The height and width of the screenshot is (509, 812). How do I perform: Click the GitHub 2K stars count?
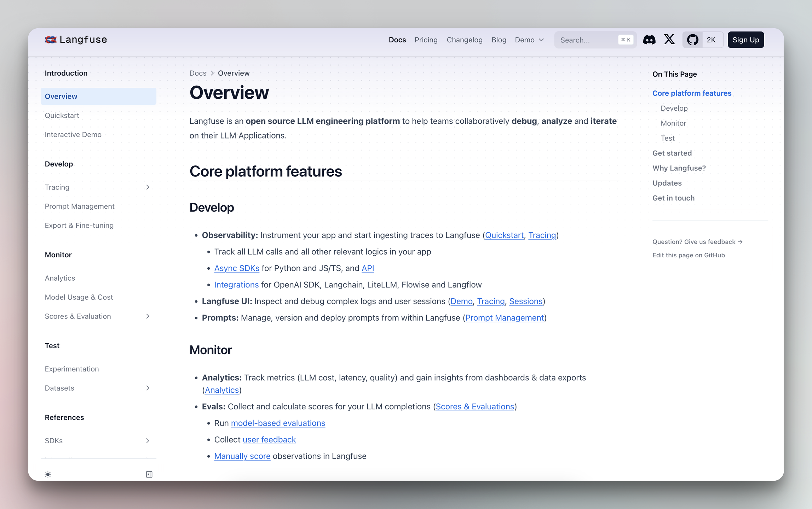711,40
